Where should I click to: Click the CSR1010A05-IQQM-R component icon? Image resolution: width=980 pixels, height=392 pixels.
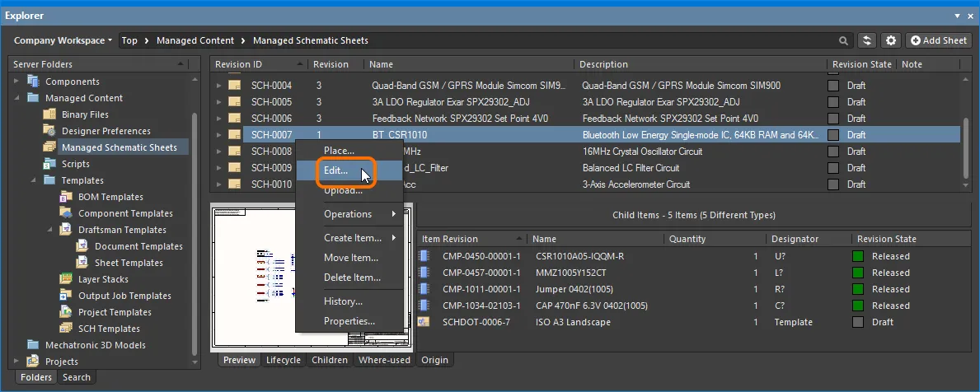[424, 256]
